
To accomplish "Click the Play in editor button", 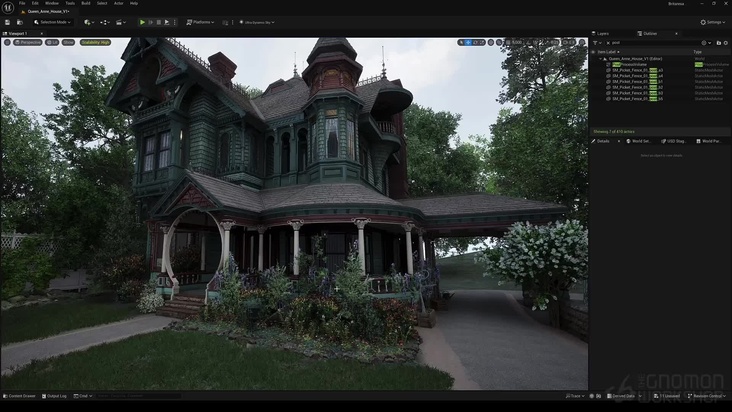I will point(142,21).
